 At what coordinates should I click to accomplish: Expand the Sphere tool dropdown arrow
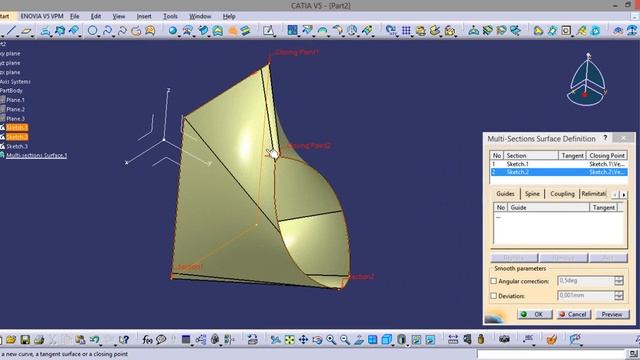click(179, 36)
